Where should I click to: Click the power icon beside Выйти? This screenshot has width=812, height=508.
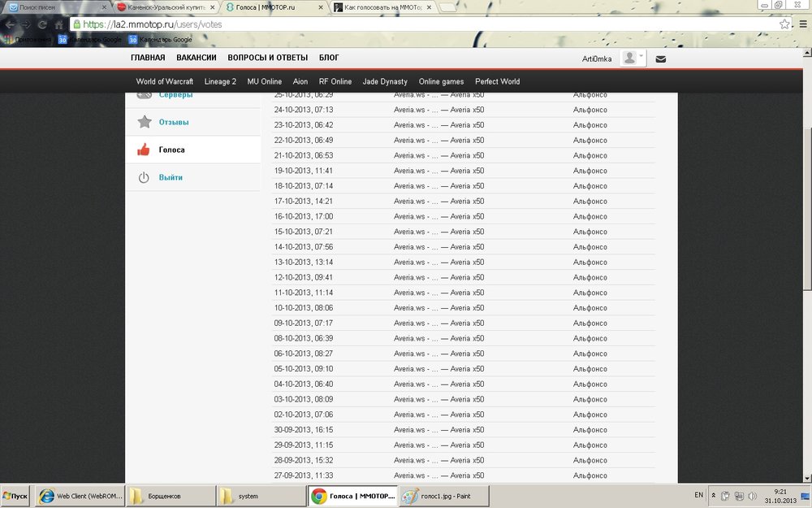145,177
